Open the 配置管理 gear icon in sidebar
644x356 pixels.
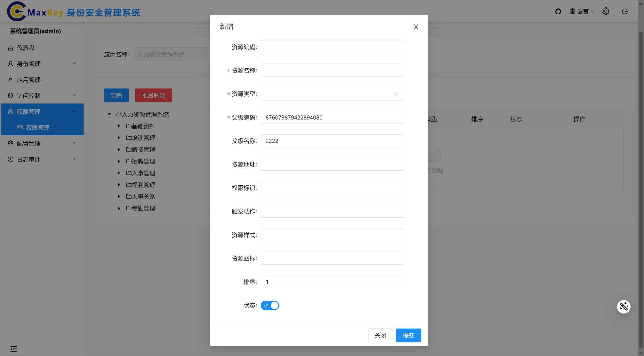coord(10,143)
